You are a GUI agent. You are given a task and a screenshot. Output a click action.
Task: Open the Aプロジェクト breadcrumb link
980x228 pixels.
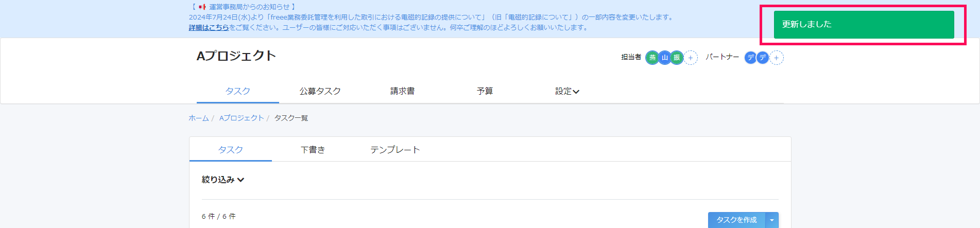pos(242,118)
